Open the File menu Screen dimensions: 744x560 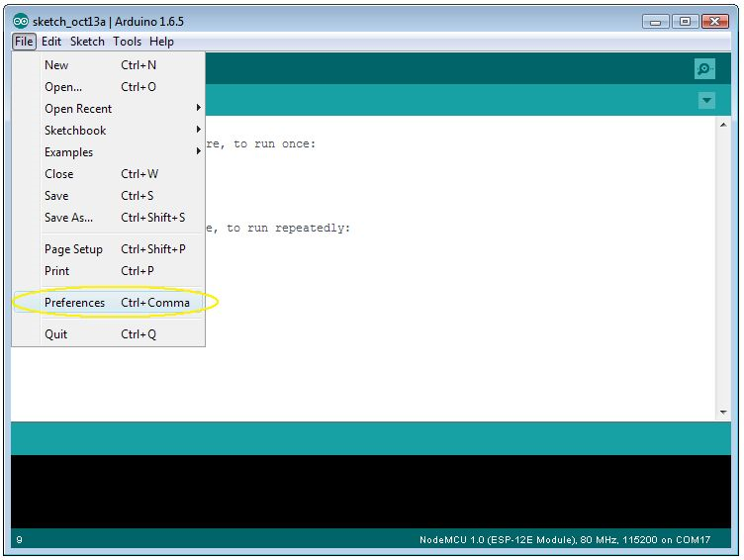(x=24, y=42)
